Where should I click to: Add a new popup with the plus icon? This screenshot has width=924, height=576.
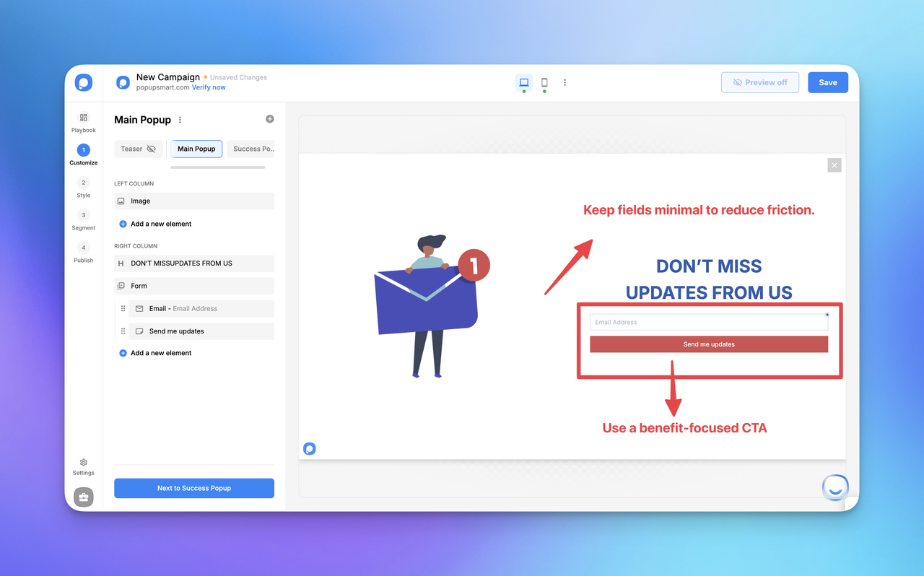(269, 118)
